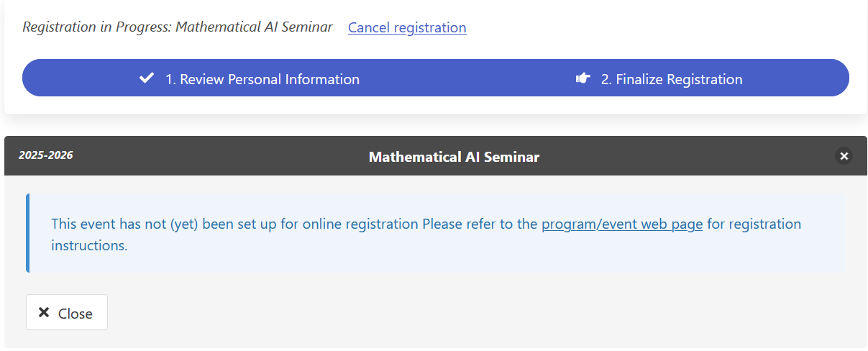Click the "This event has not (yet)" message text
Viewport: 868px width, 351px height.
(126, 224)
